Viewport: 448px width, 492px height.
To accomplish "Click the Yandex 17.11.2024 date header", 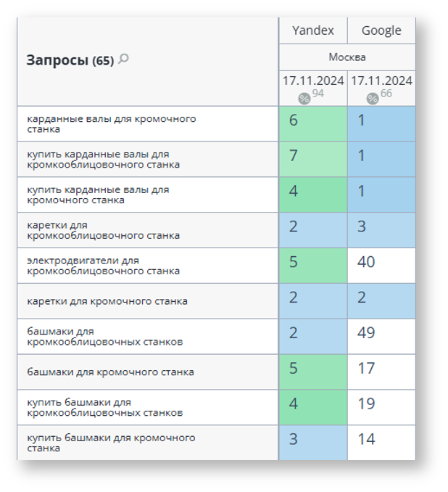I will [313, 81].
